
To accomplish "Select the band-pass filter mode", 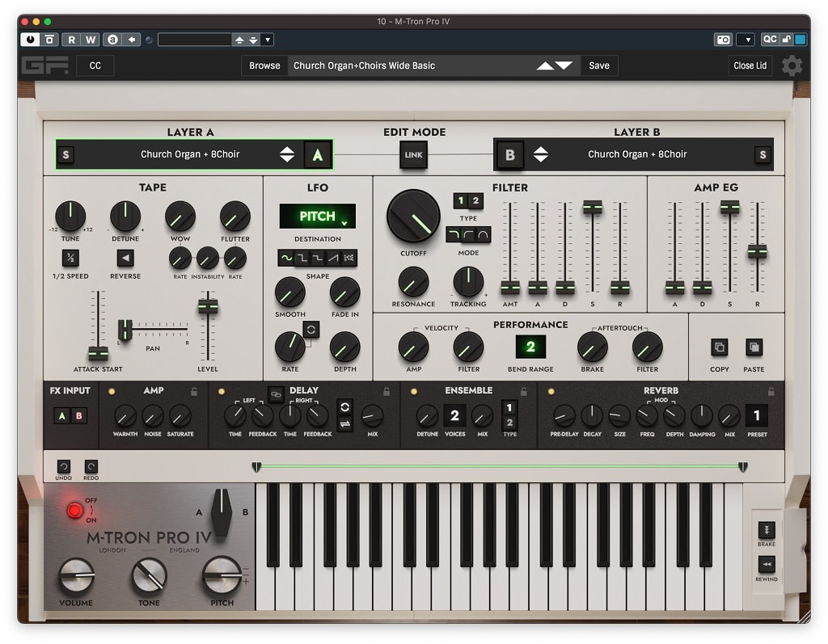I will [483, 234].
